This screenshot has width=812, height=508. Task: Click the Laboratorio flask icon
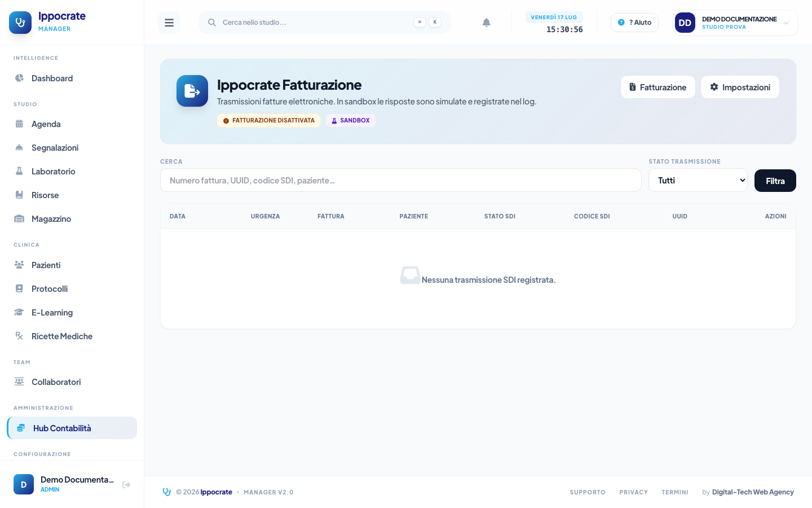(19, 171)
